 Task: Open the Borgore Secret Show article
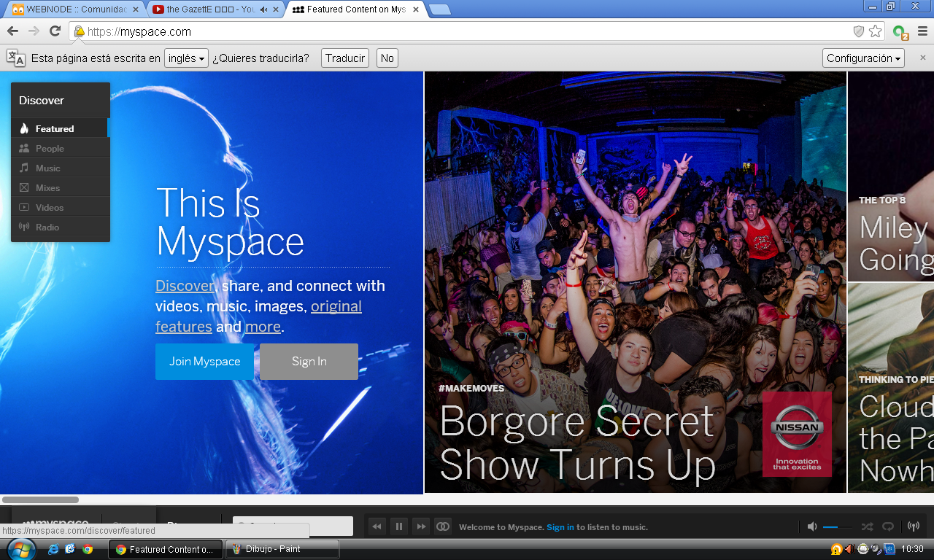(x=576, y=443)
